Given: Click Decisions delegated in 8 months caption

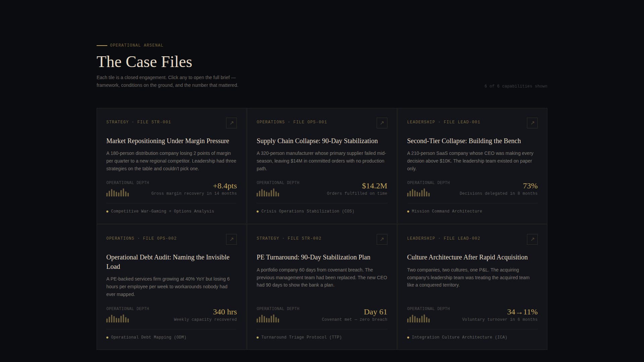Looking at the screenshot, I should 498,194.
